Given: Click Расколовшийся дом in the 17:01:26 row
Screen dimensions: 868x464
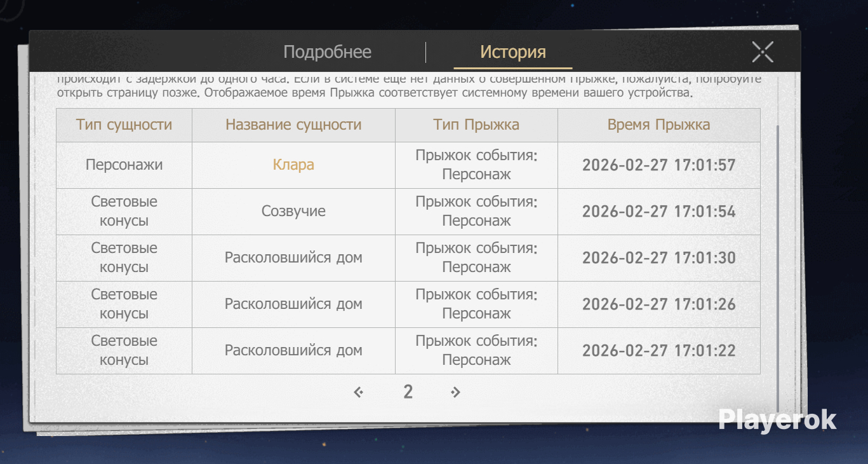Looking at the screenshot, I should [293, 304].
